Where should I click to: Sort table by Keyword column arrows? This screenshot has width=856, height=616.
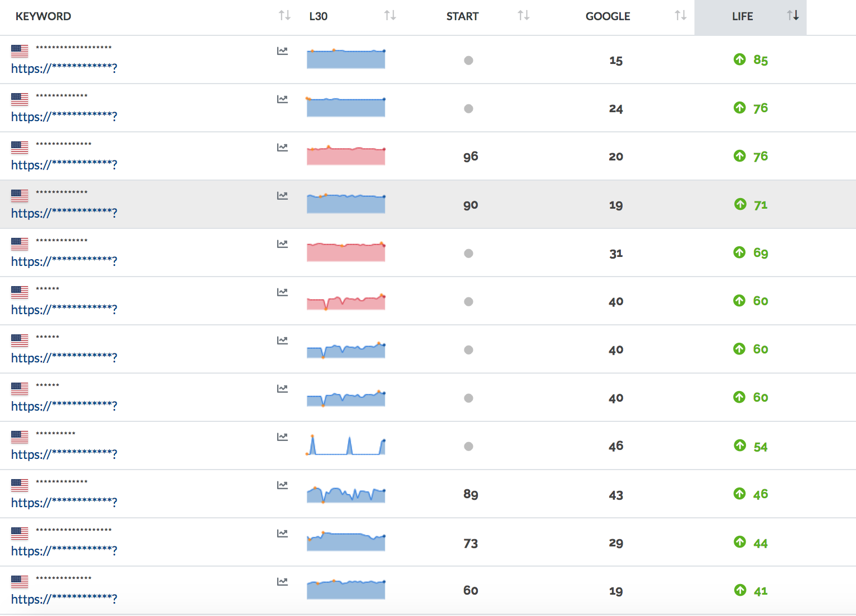pos(284,16)
